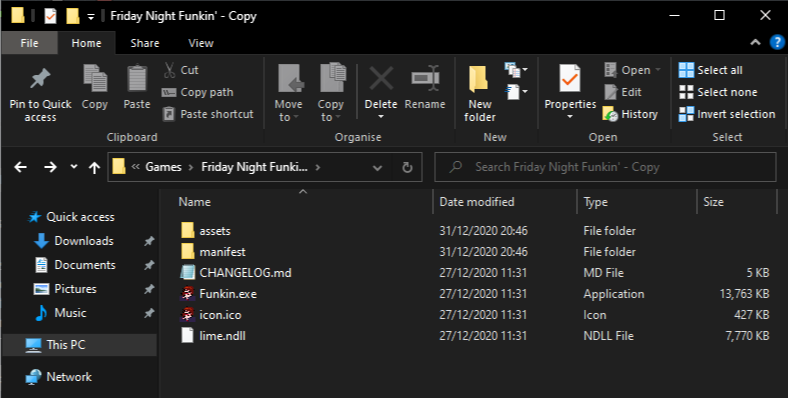Viewport: 788px width, 398px height.
Task: Open the Copy to menu
Action: click(331, 92)
